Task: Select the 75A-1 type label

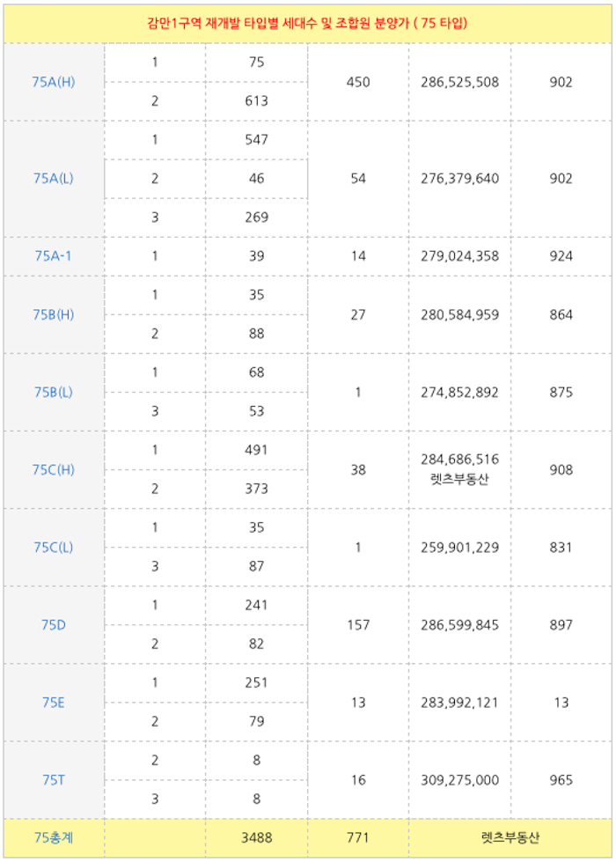Action: [54, 255]
